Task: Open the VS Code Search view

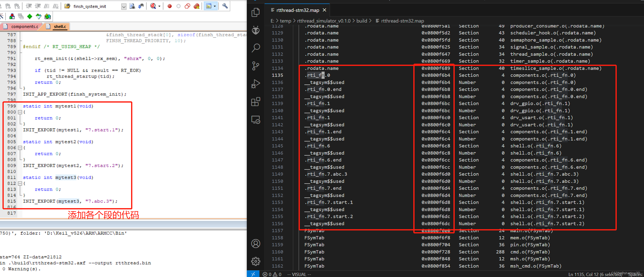Action: pos(255,48)
